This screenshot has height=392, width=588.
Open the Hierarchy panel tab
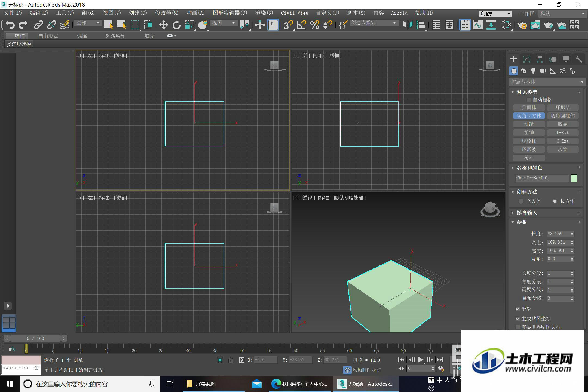coord(540,59)
